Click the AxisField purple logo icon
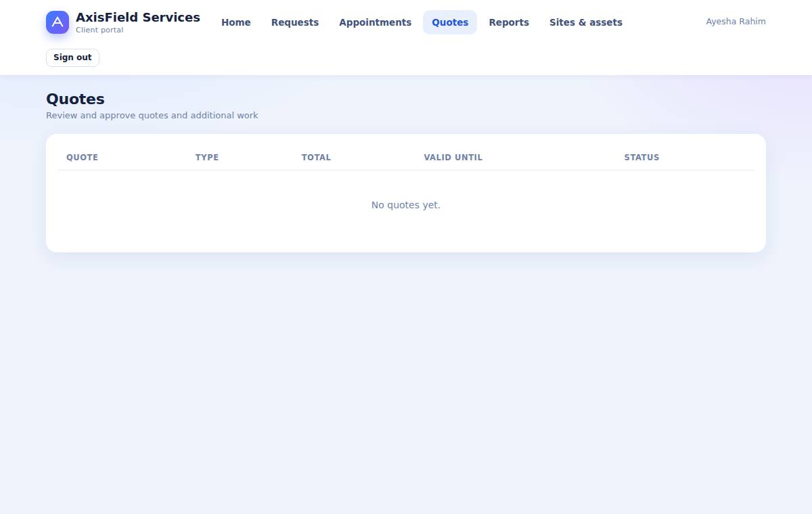 pos(58,22)
